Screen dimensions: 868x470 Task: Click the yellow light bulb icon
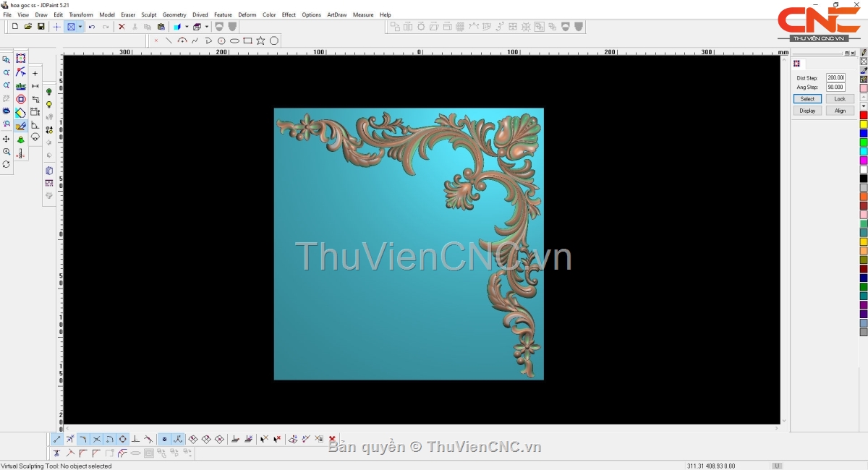pyautogui.click(x=49, y=105)
